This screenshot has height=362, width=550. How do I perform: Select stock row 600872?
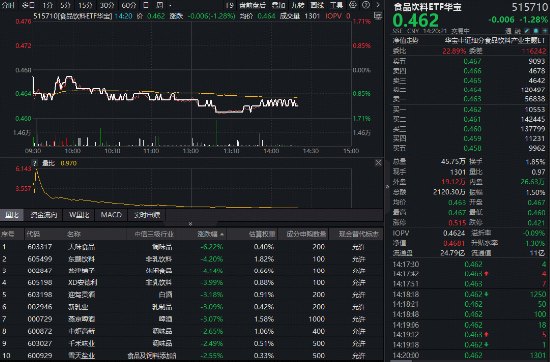pyautogui.click(x=191, y=331)
